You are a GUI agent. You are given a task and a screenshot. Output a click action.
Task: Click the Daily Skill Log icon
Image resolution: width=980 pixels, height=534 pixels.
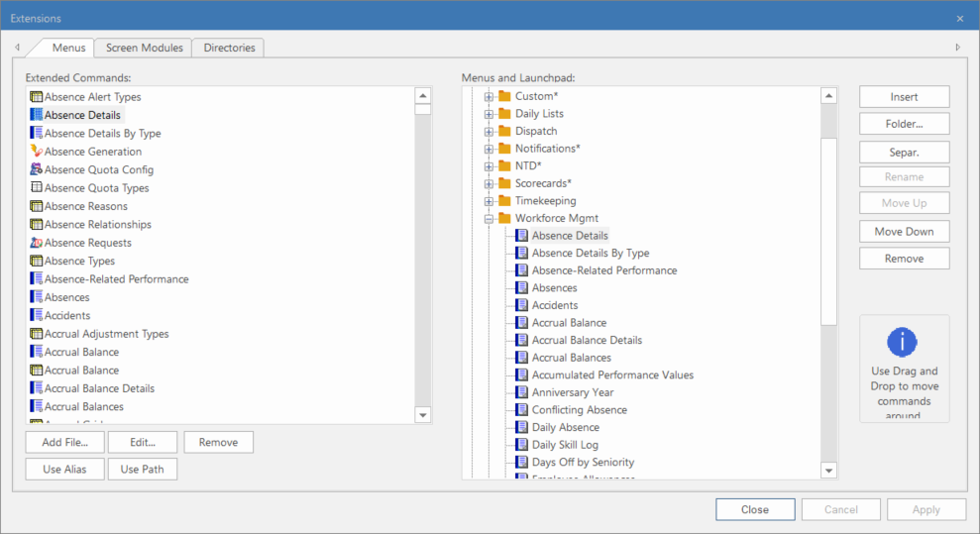coord(521,445)
